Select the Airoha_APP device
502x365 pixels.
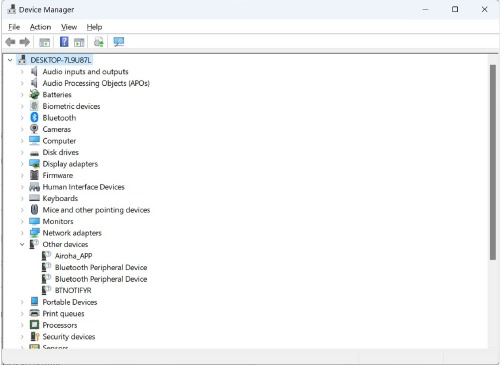coord(73,256)
